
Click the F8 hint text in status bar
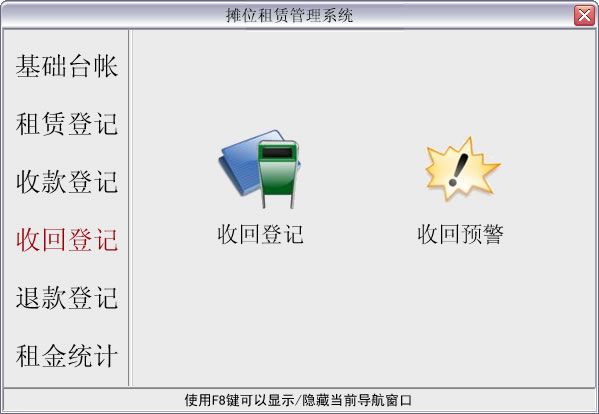coord(298,400)
